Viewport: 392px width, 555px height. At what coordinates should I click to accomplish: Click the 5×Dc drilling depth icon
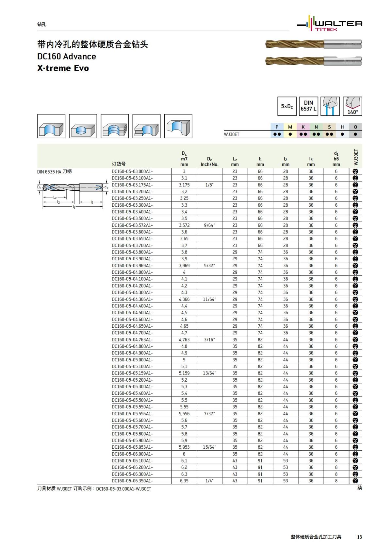click(x=287, y=106)
